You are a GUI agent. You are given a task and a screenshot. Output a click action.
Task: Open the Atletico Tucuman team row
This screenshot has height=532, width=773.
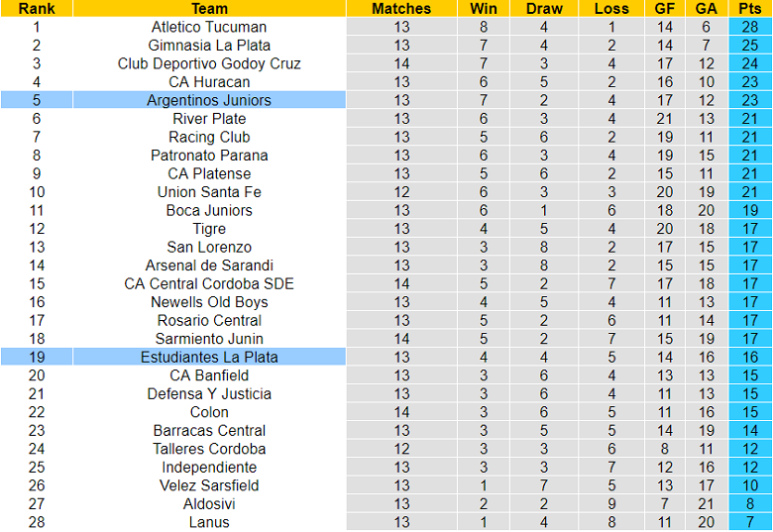point(386,27)
